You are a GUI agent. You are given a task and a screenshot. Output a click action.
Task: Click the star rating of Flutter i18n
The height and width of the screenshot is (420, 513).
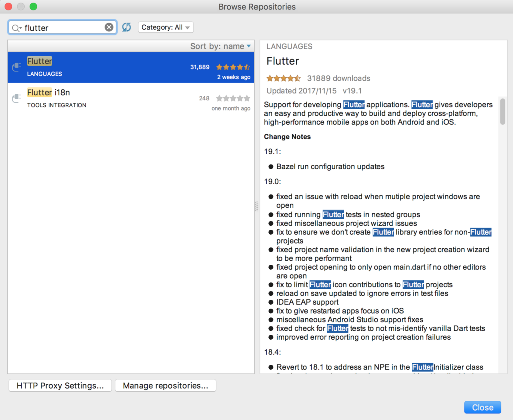(x=233, y=98)
